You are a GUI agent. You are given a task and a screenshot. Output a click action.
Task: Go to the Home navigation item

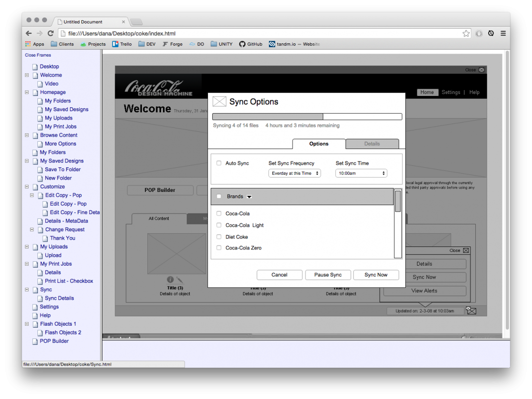point(427,92)
